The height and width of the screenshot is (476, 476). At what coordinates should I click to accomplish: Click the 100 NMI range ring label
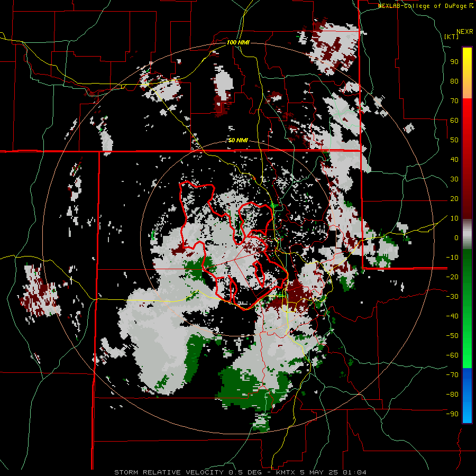pyautogui.click(x=238, y=42)
